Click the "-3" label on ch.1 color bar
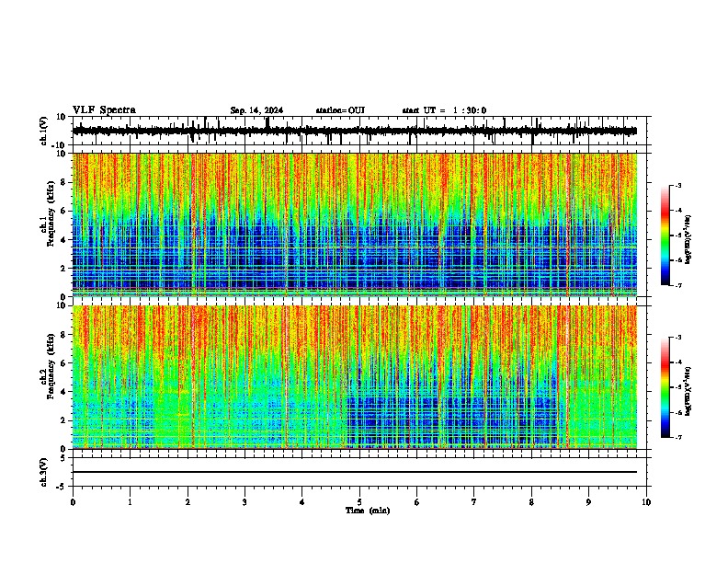This screenshot has width=728, height=563. (x=677, y=185)
